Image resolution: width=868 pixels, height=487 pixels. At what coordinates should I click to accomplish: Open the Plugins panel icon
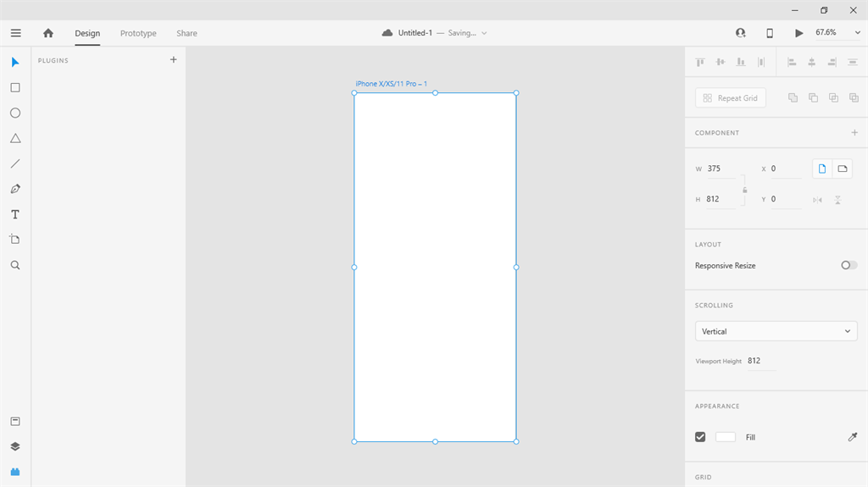(x=15, y=472)
